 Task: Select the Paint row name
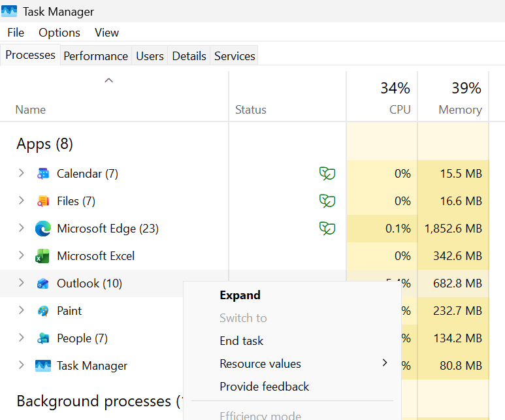click(69, 311)
